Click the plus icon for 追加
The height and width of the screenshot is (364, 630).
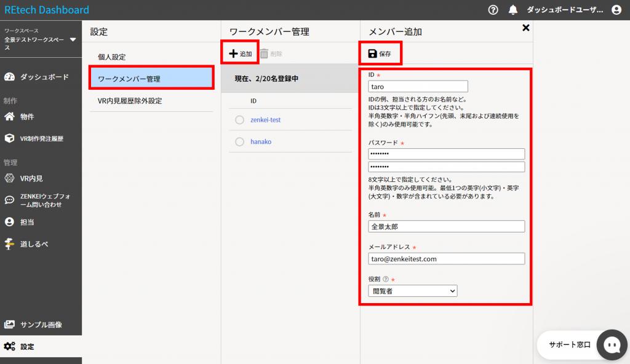click(x=233, y=53)
